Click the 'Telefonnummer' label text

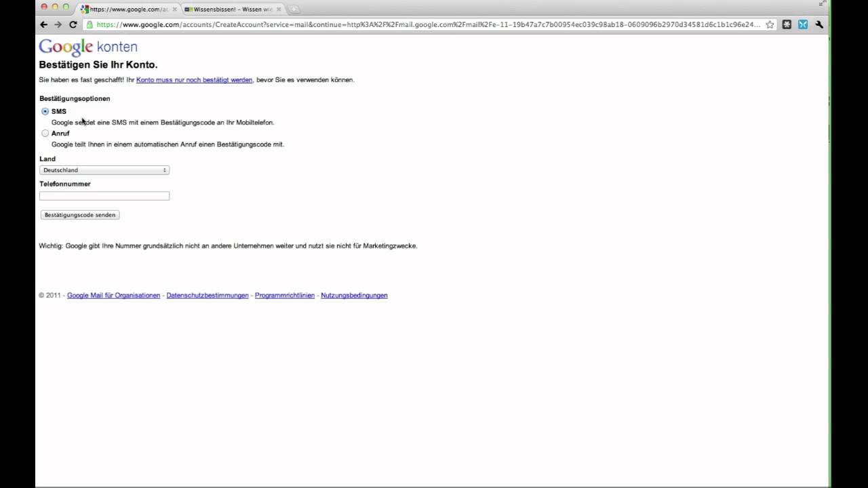(x=65, y=184)
